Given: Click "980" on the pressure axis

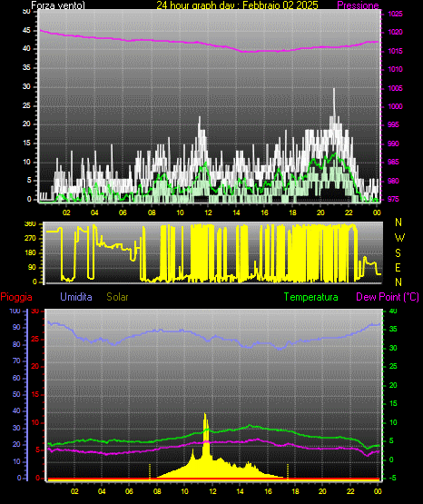Looking at the screenshot, I should pos(393,181).
